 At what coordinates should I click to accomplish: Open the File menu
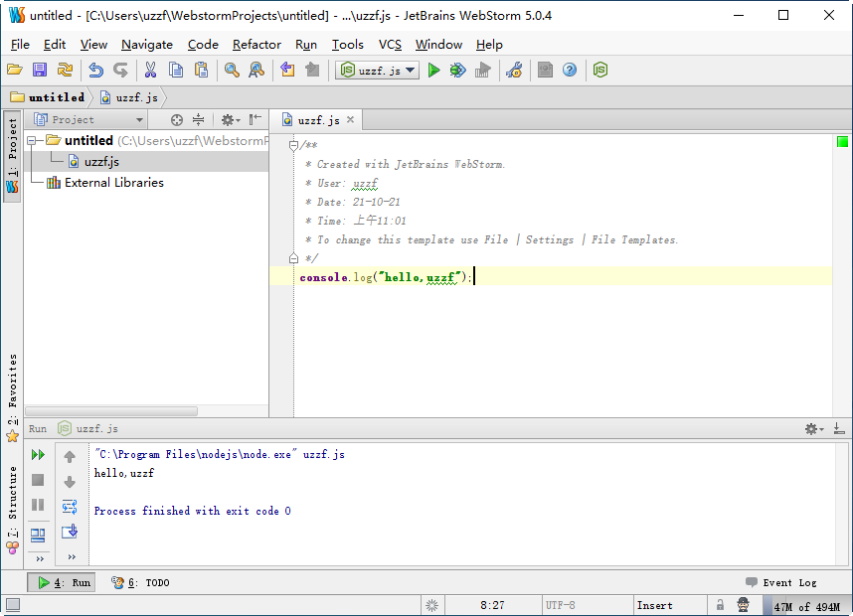coord(20,45)
